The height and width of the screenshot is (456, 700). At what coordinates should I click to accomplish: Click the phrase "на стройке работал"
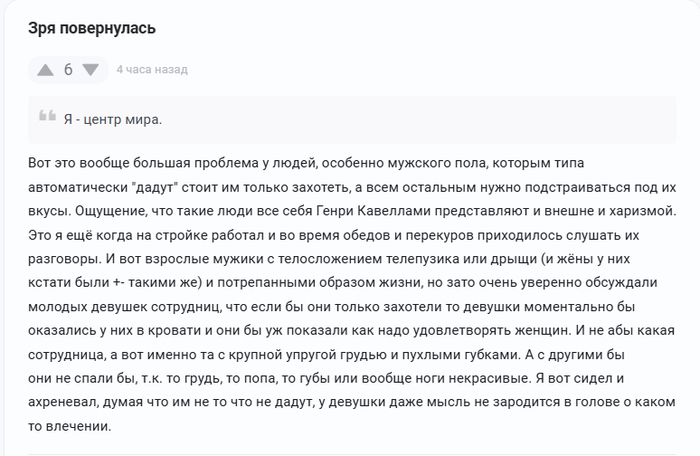click(x=200, y=235)
